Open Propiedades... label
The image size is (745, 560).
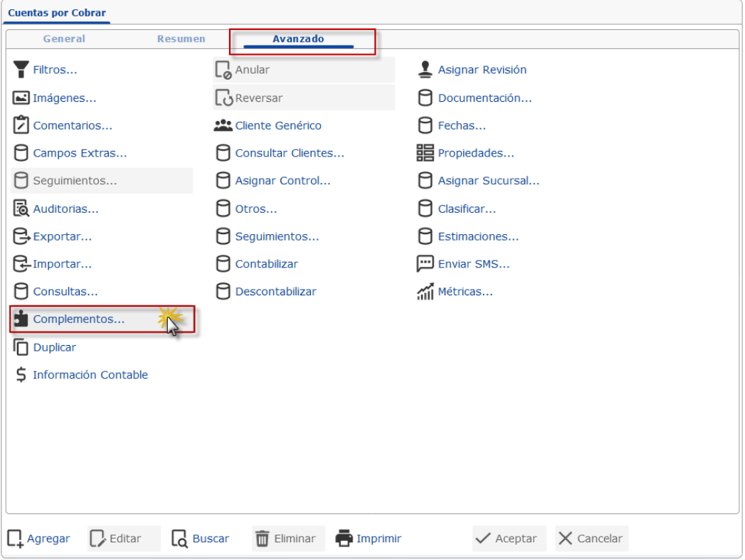click(476, 153)
